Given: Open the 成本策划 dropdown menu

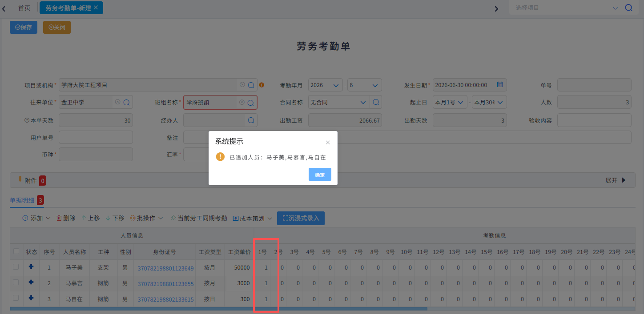Looking at the screenshot, I should 252,218.
